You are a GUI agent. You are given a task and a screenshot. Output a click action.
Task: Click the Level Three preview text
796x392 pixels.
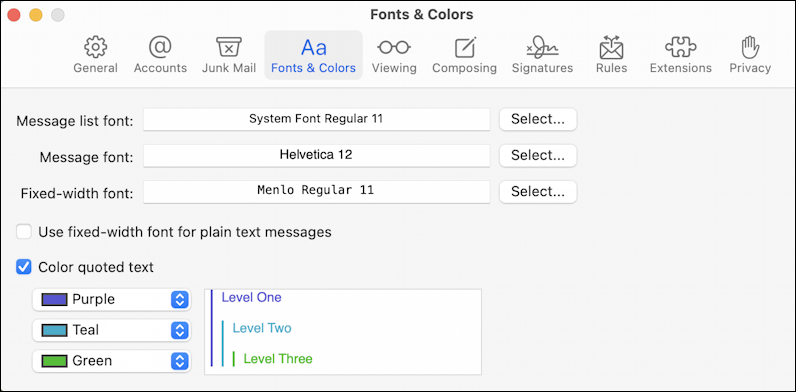coord(278,359)
